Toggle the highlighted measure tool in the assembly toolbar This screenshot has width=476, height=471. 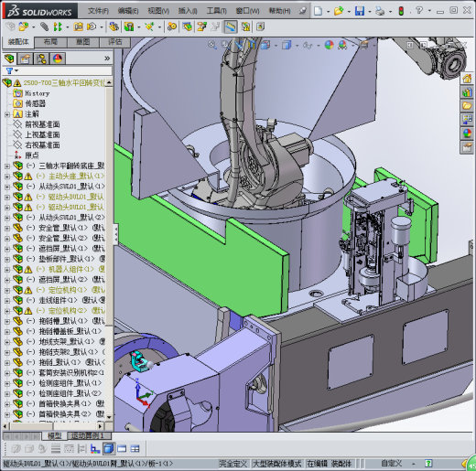pyautogui.click(x=231, y=27)
